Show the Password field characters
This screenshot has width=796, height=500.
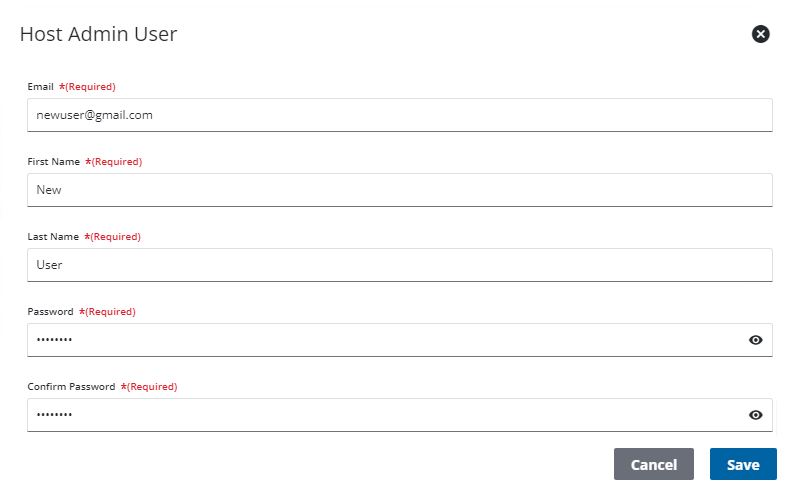click(756, 340)
